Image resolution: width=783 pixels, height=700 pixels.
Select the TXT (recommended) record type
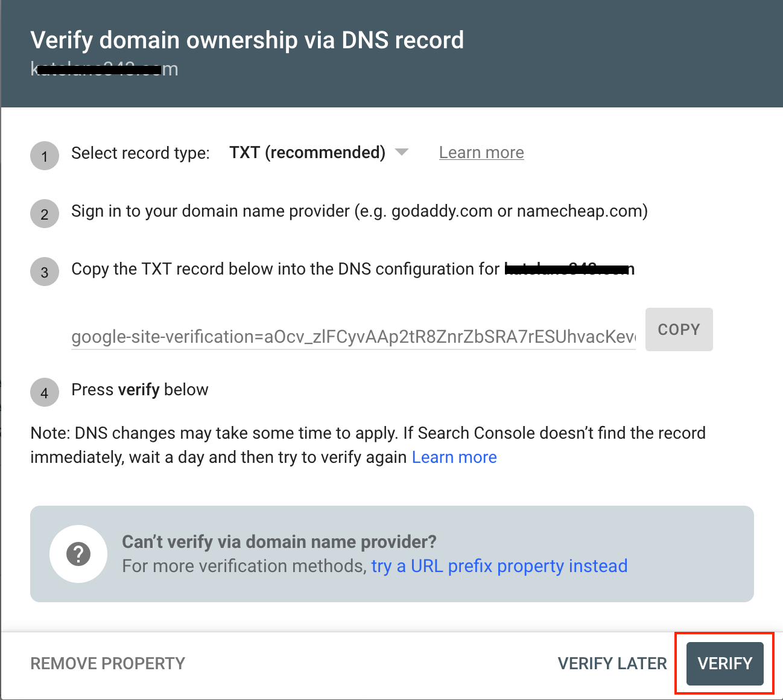(x=307, y=153)
